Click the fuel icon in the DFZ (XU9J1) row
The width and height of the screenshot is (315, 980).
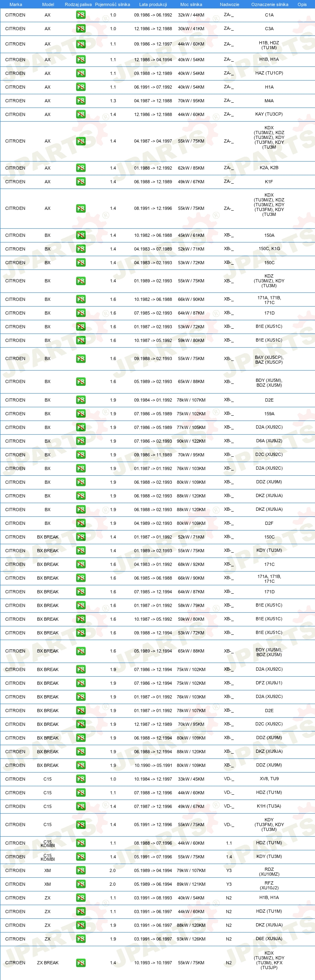pos(81,683)
